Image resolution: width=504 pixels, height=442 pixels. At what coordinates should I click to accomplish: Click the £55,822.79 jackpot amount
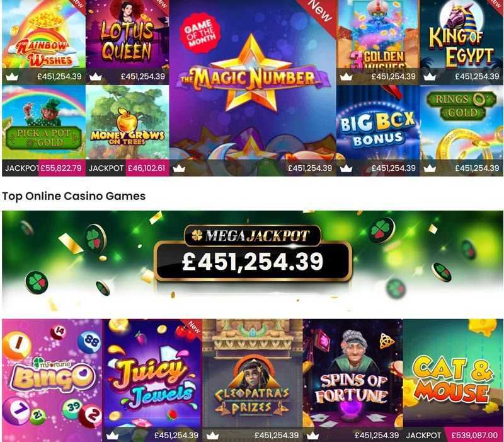click(62, 168)
